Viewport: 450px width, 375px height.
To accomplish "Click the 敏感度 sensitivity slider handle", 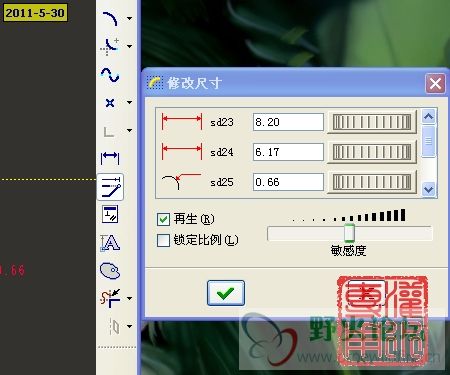I will [349, 233].
